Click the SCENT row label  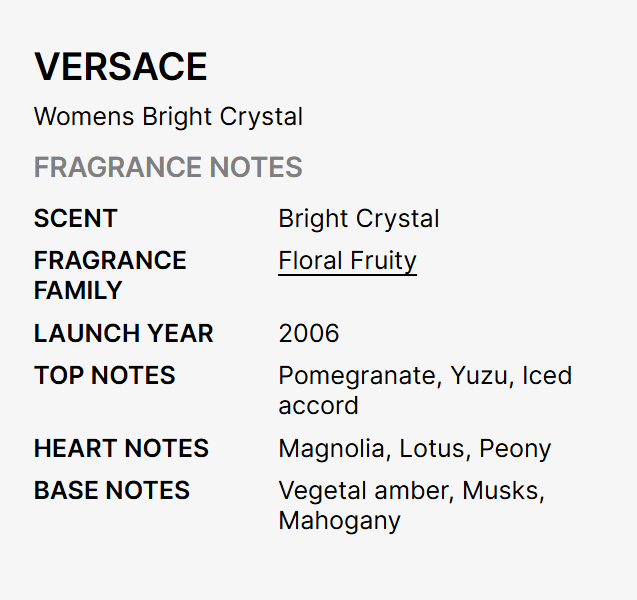click(76, 218)
